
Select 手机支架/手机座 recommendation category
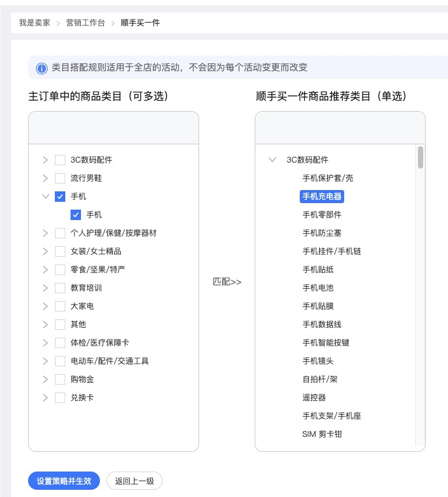pos(332,416)
